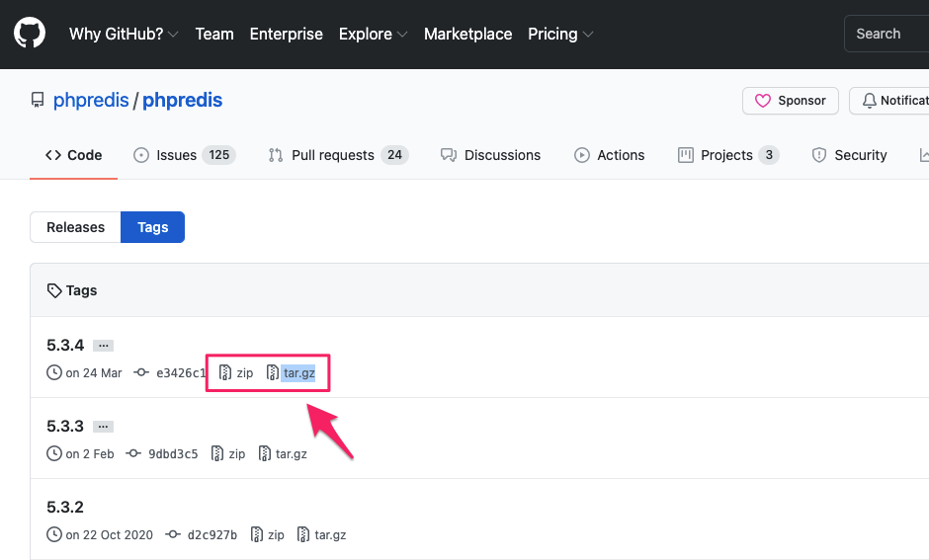The image size is (929, 560).
Task: Open the phpredis repository name link
Action: [x=182, y=100]
